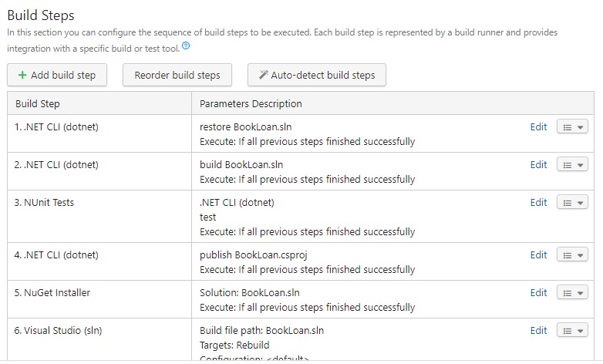Click the green plus Add build step icon
The image size is (603, 364).
coord(22,75)
